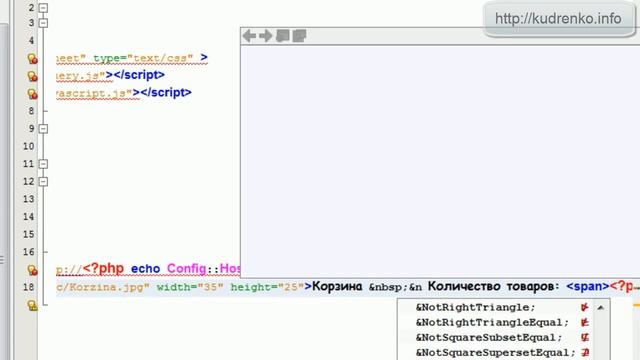This screenshot has height=360, width=640.
Task: Click the word Корзина on line 18
Action: [337, 287]
